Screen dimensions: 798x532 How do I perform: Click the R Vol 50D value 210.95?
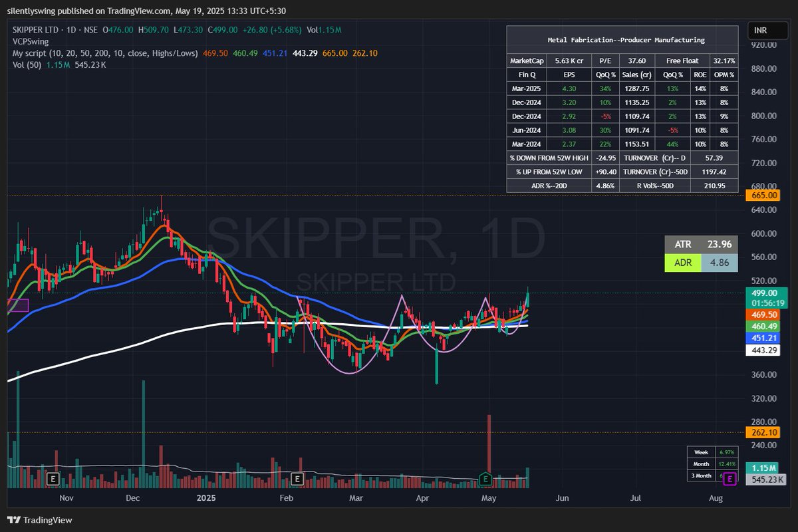[x=715, y=186]
